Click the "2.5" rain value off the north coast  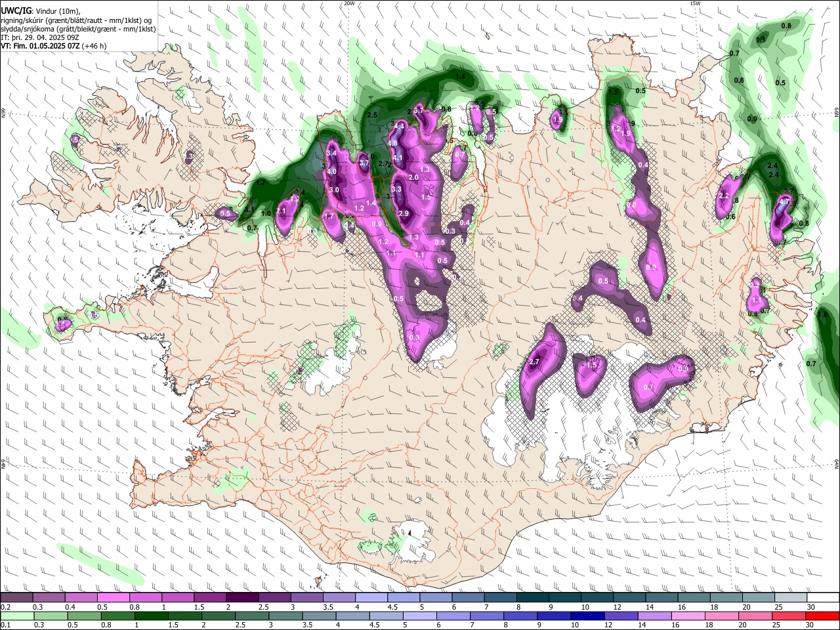pyautogui.click(x=372, y=115)
